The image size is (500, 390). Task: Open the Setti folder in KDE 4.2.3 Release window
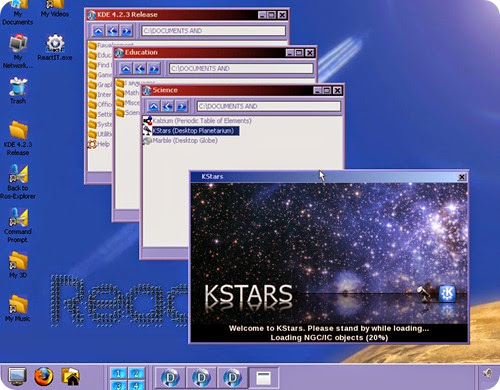point(99,114)
